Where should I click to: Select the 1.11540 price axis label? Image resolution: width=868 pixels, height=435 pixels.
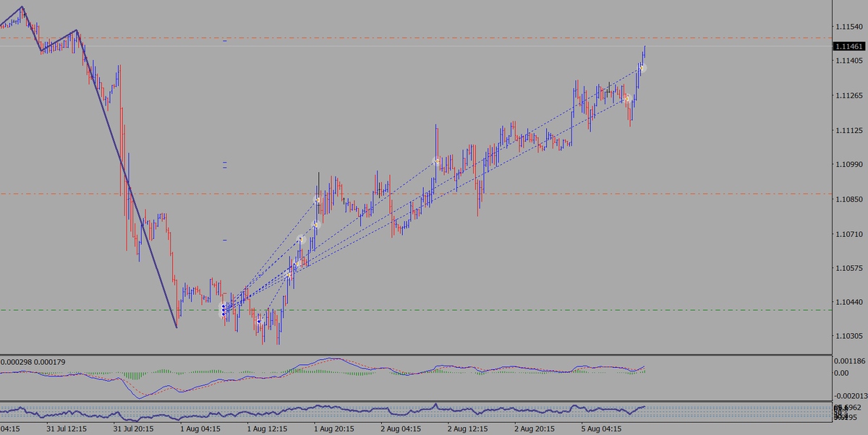click(848, 27)
